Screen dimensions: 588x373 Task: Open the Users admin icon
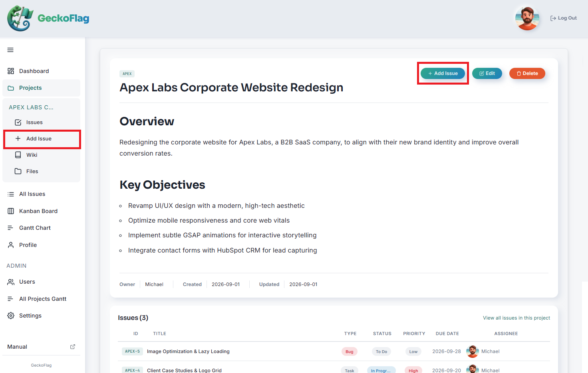click(x=11, y=282)
